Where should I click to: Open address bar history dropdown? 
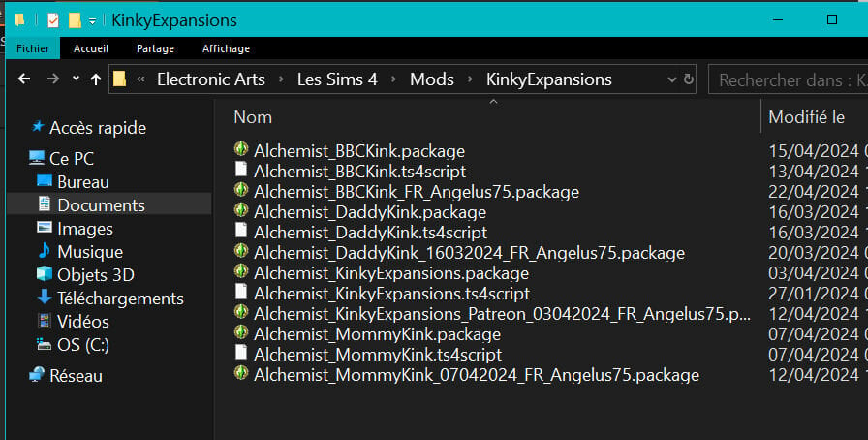tap(672, 79)
